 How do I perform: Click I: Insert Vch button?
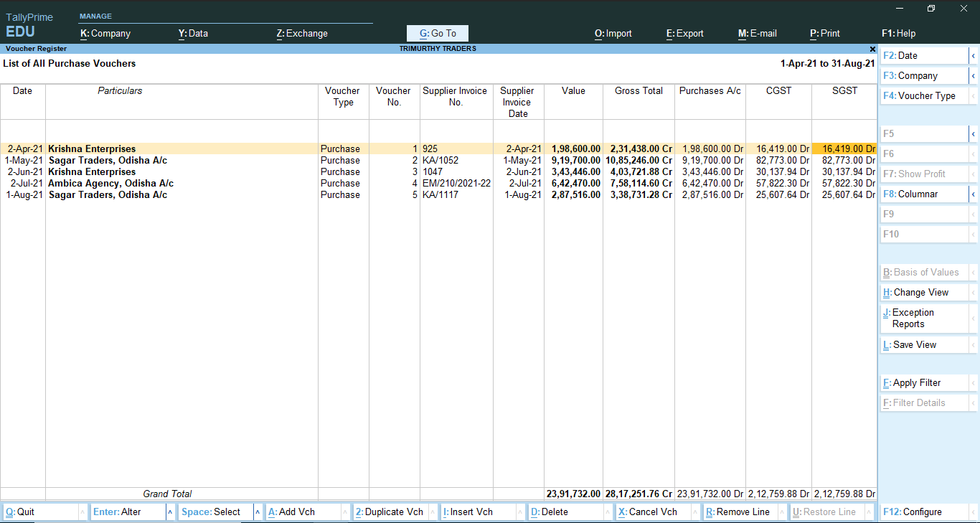[478, 512]
